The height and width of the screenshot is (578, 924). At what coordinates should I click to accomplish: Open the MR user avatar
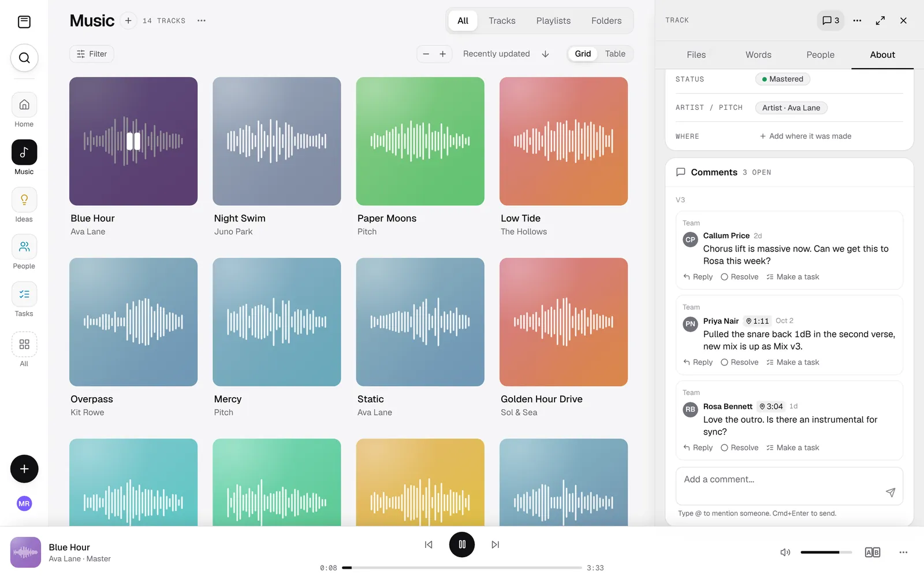24,503
